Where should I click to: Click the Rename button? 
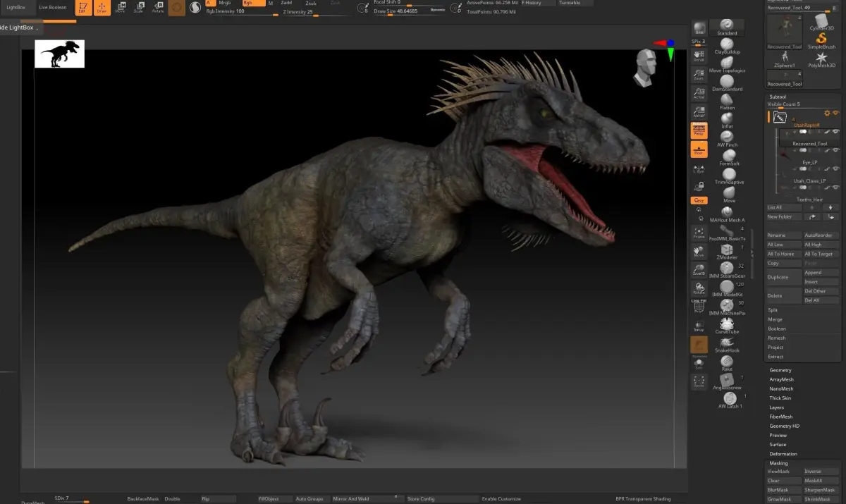tap(784, 235)
